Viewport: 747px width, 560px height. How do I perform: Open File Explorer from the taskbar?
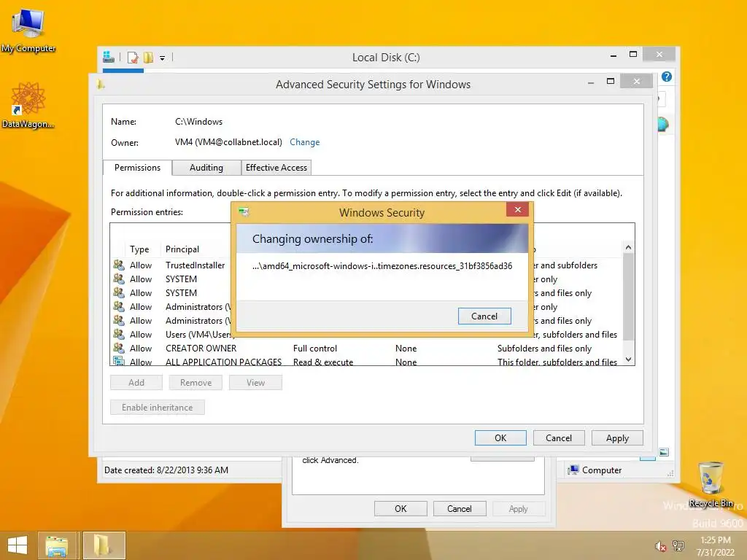tap(56, 545)
